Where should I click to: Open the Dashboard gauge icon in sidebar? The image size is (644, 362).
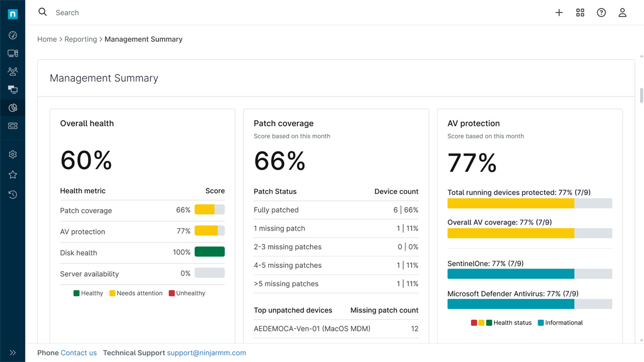(12, 36)
